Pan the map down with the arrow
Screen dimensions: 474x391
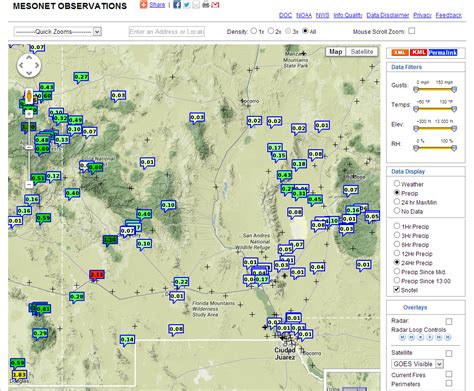pos(29,73)
